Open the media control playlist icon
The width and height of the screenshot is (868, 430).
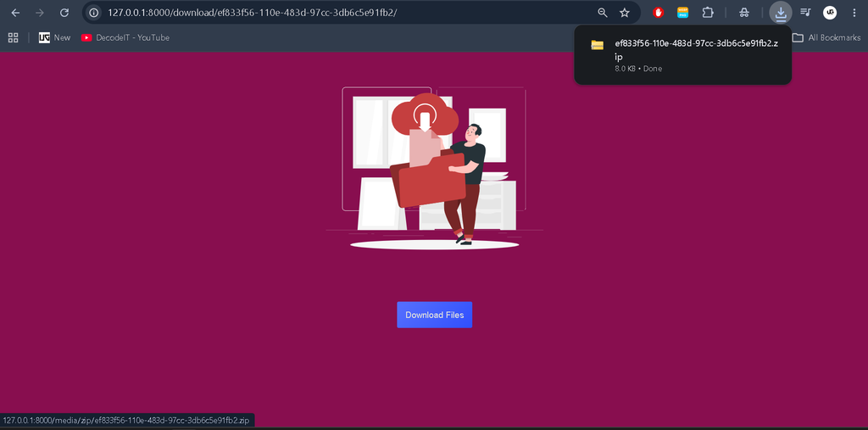click(x=805, y=13)
